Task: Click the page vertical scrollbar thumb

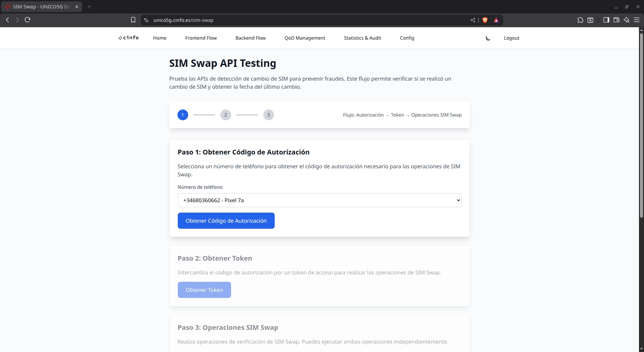Action: (641, 124)
